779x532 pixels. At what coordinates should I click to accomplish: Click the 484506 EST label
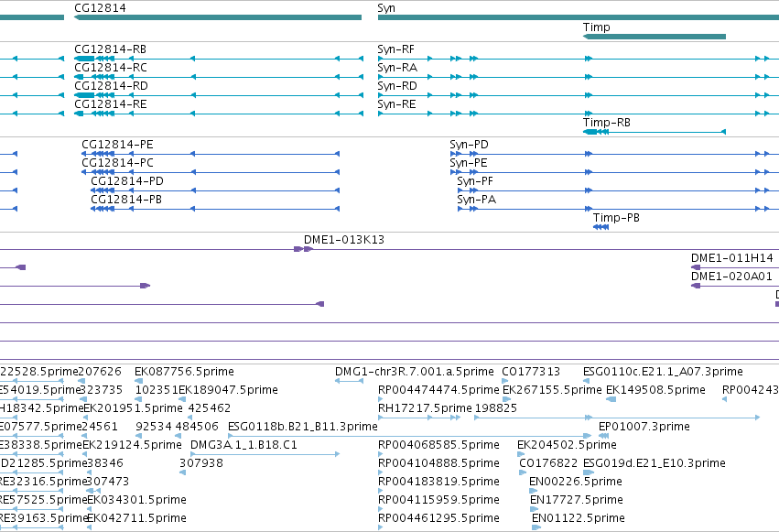(197, 427)
